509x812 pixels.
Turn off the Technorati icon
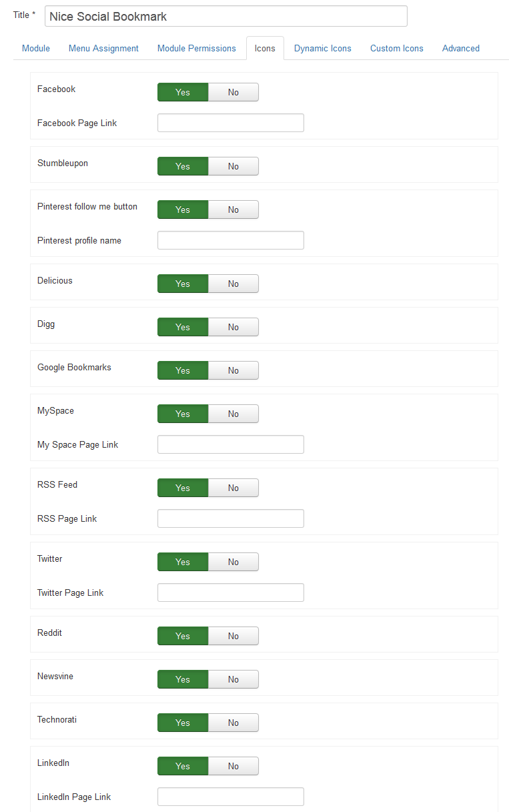click(233, 723)
